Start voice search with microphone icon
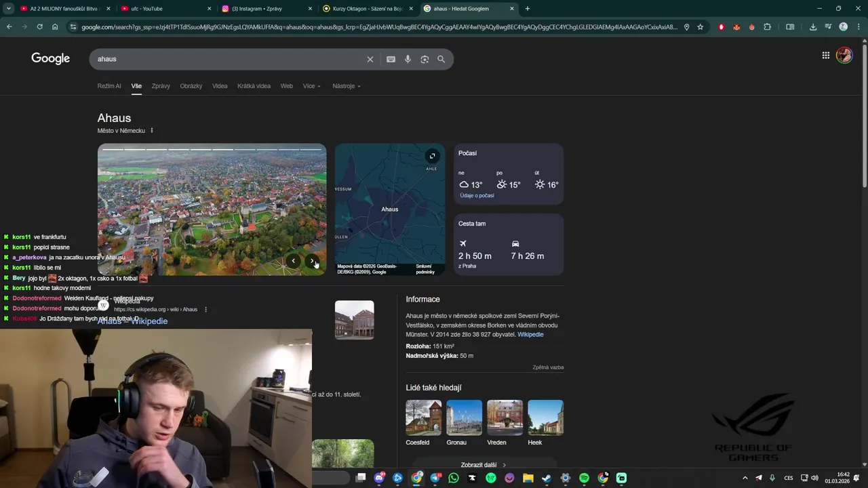 pyautogui.click(x=408, y=59)
